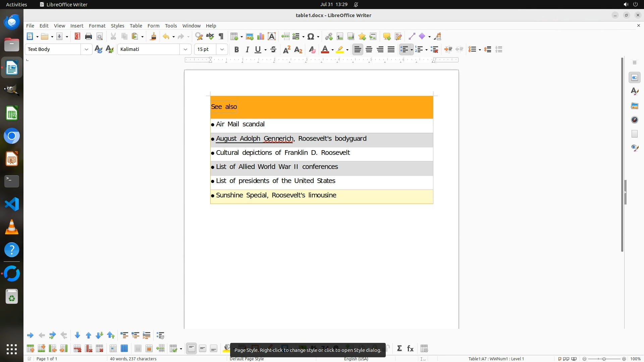Click Clone Formatting paintbrush icon
Viewport: 644px width, 362px height.
tap(153, 37)
